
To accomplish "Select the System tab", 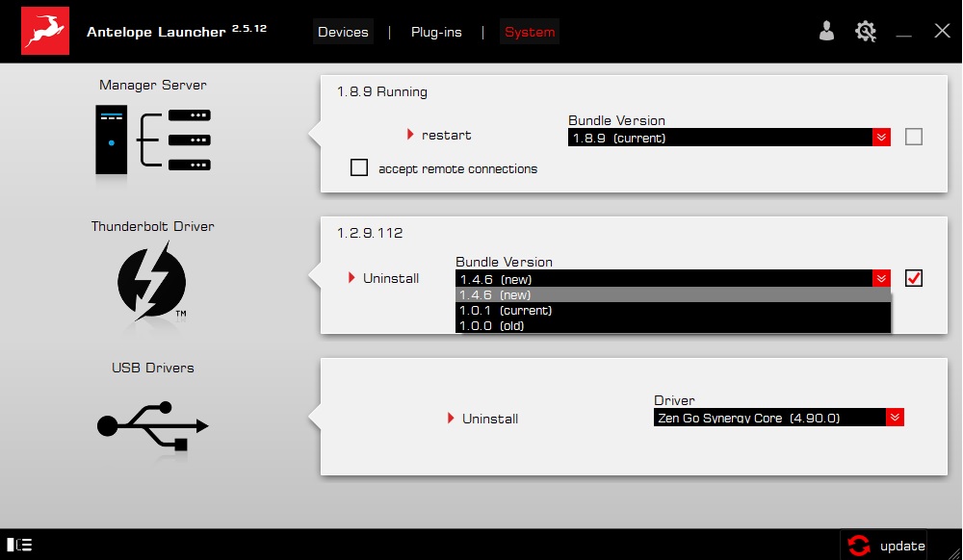I will click(530, 32).
